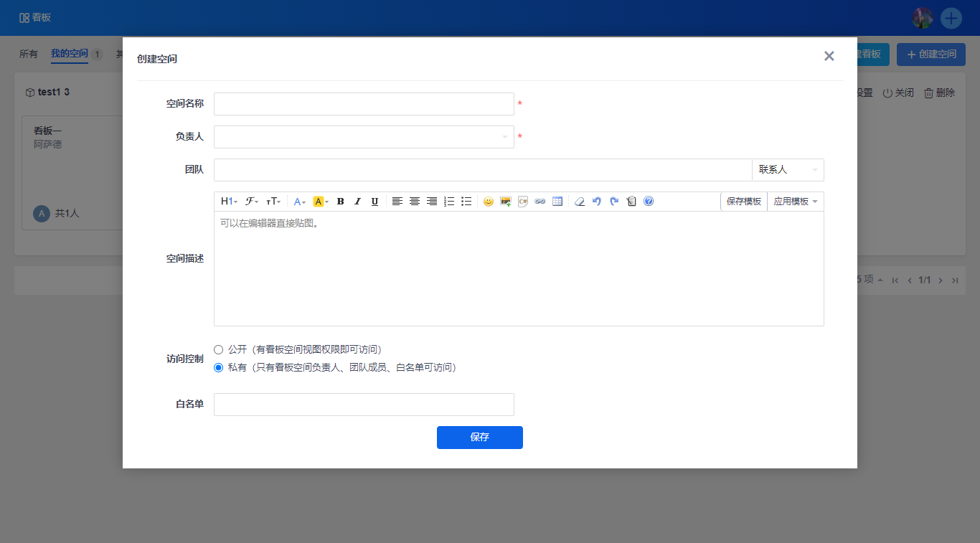The image size is (980, 543).
Task: Center align text
Action: tap(415, 202)
